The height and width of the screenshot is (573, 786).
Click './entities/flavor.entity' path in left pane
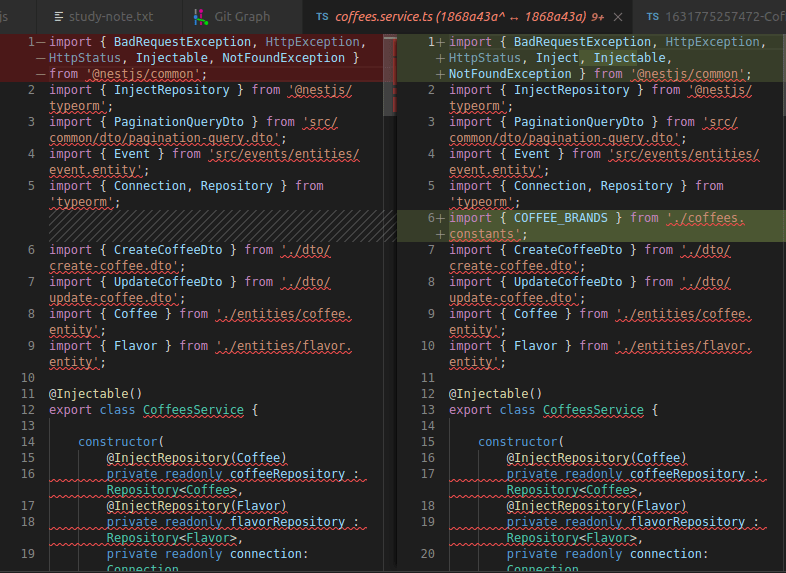coord(200,354)
